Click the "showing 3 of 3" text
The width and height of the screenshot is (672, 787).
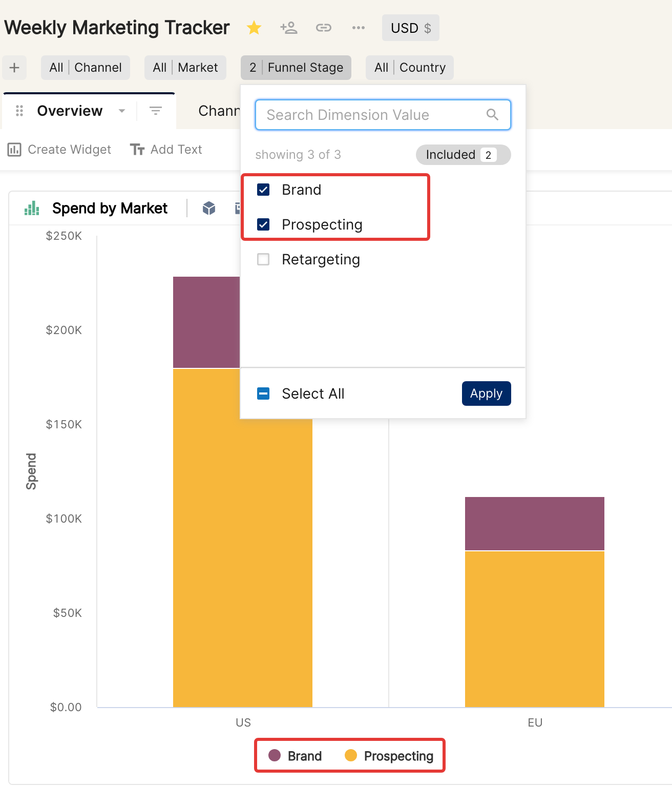[x=298, y=155]
